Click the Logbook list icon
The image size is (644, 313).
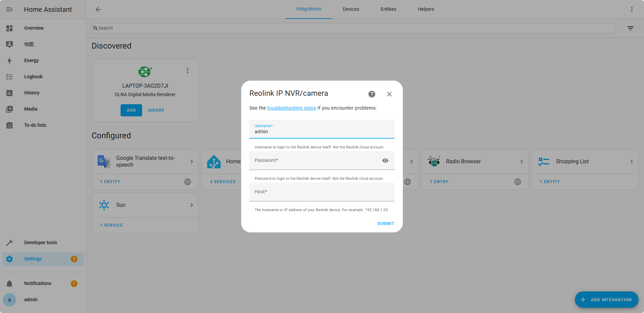point(9,77)
